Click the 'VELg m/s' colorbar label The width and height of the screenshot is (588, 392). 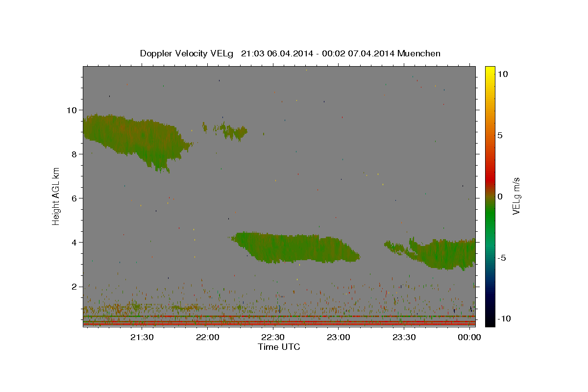(516, 196)
